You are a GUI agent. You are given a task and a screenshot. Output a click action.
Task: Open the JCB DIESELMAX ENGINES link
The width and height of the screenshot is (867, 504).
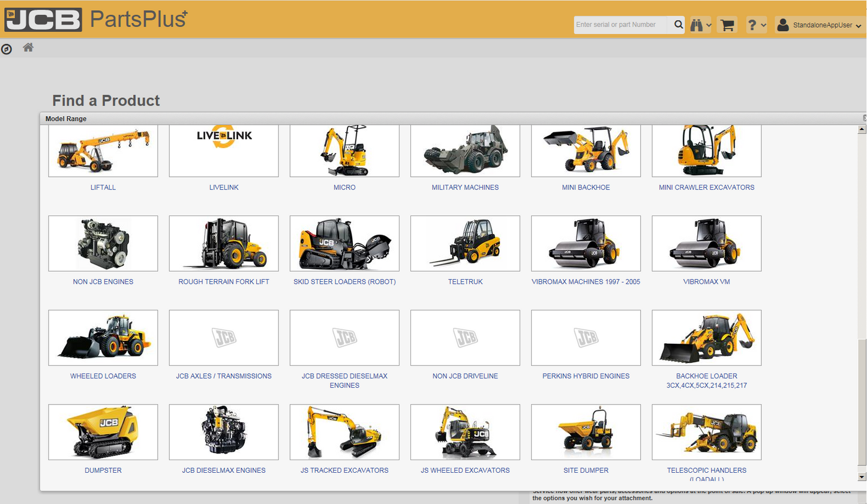(224, 470)
